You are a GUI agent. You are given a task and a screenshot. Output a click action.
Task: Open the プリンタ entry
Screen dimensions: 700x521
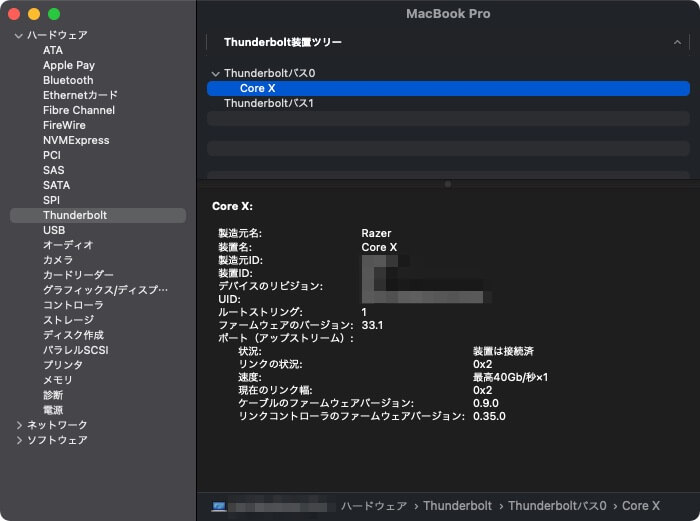coord(62,365)
